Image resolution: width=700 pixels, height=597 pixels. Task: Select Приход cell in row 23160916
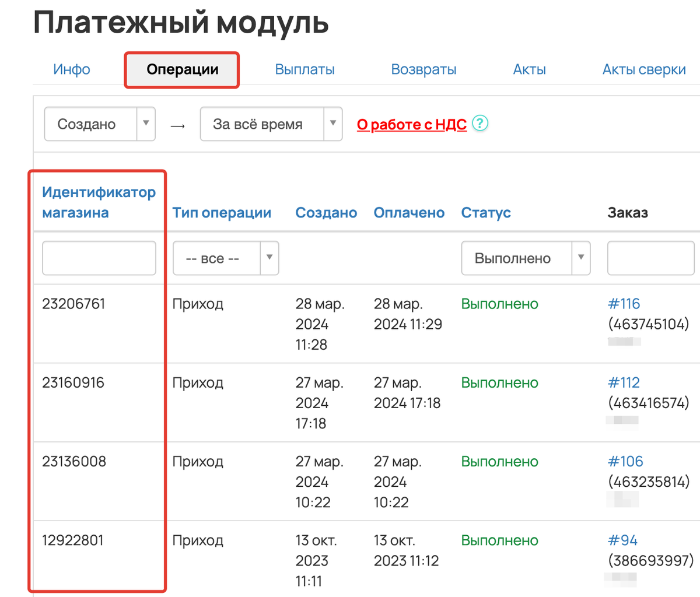tap(198, 382)
